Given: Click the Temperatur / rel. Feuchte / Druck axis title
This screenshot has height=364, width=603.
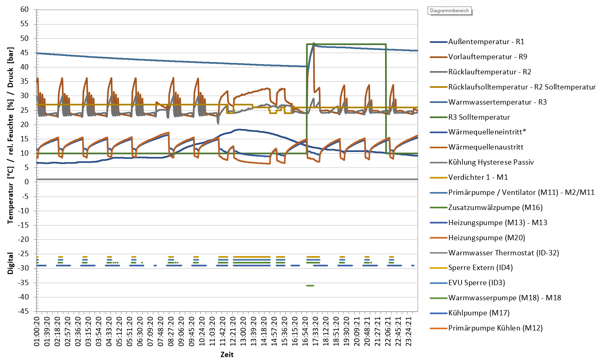Looking at the screenshot, I should click(11, 135).
